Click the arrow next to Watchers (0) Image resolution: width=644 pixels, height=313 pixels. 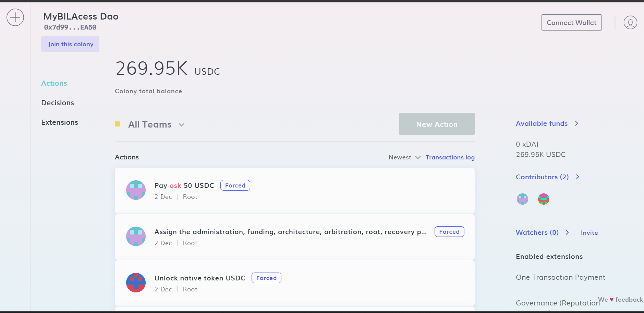[568, 232]
